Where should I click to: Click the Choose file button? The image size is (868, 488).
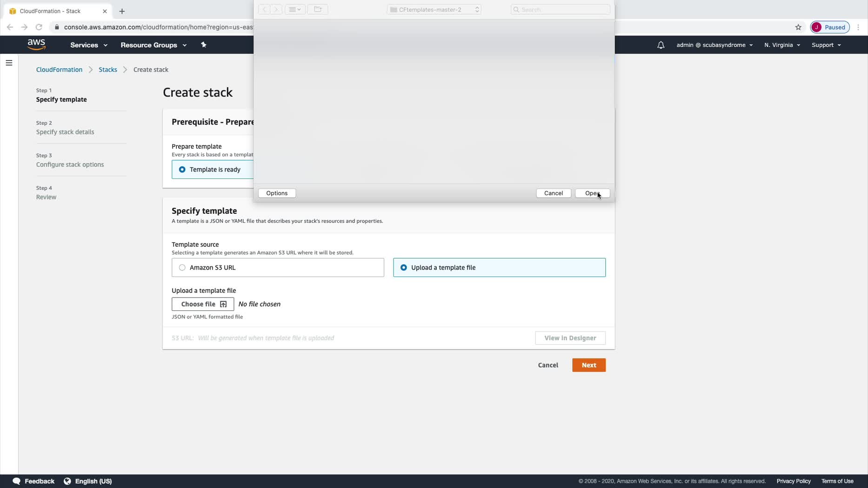[x=203, y=304]
